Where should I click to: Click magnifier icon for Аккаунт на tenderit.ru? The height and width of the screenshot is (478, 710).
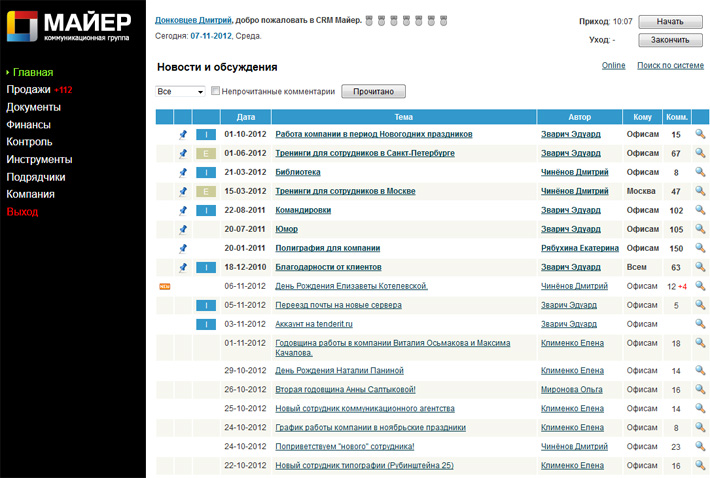tap(700, 324)
